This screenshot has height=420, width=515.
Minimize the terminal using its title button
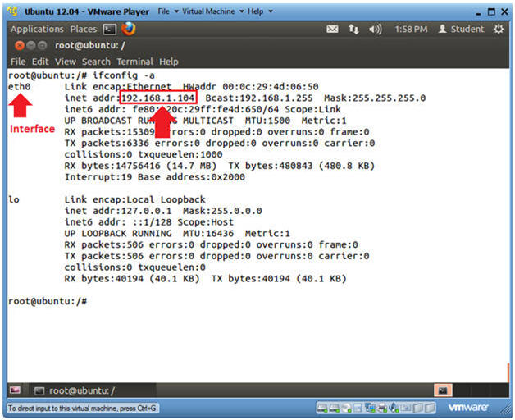pyautogui.click(x=31, y=45)
